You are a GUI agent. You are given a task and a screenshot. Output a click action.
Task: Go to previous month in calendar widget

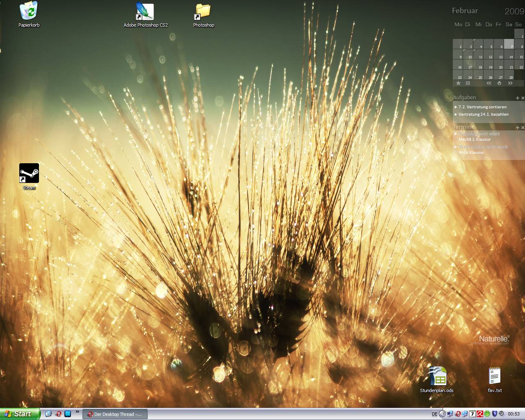pos(488,83)
